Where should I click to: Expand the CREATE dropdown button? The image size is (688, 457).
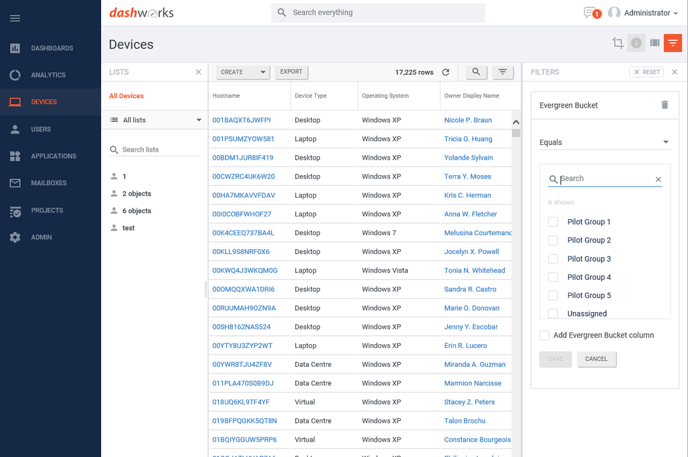243,72
